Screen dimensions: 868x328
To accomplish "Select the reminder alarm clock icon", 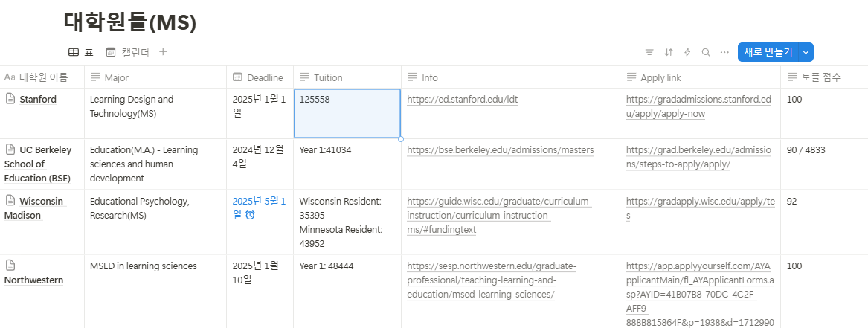I will (250, 216).
